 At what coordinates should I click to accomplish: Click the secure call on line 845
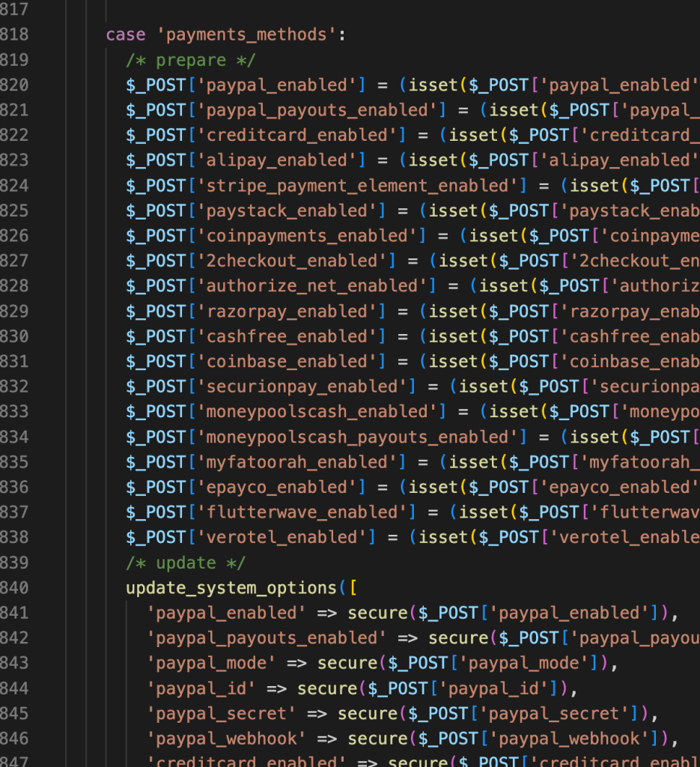click(x=368, y=713)
